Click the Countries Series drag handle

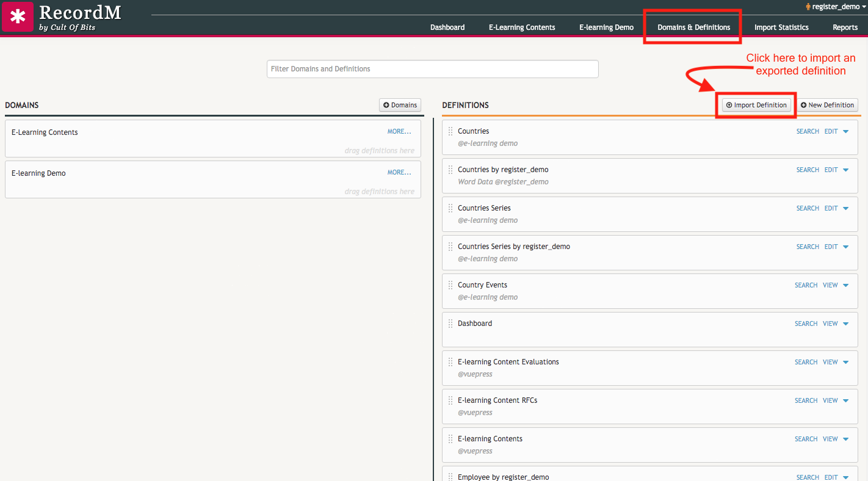450,208
